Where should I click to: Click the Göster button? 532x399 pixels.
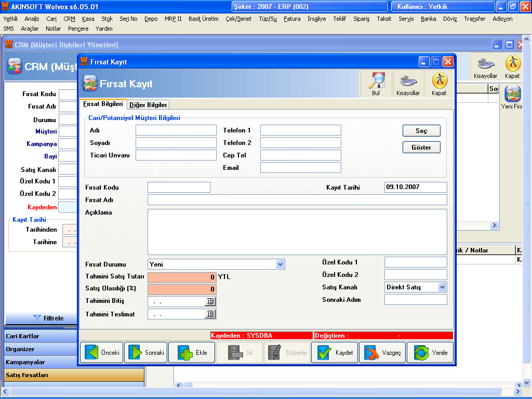[421, 147]
